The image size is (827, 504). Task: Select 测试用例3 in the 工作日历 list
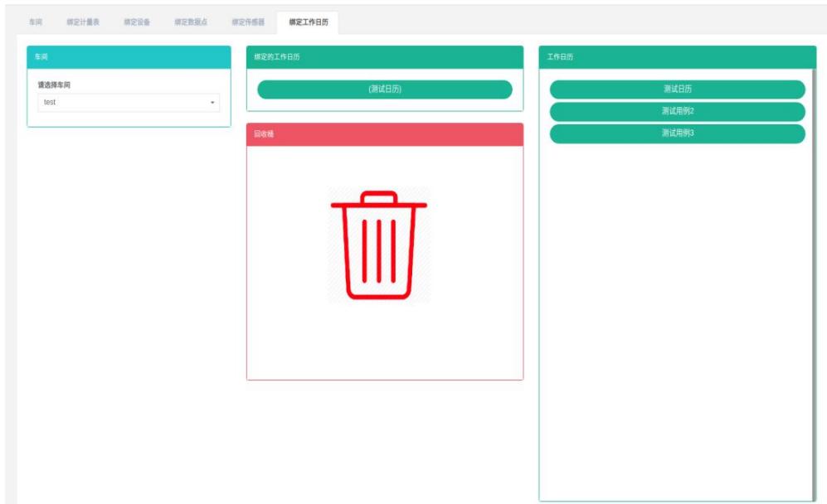pos(677,133)
